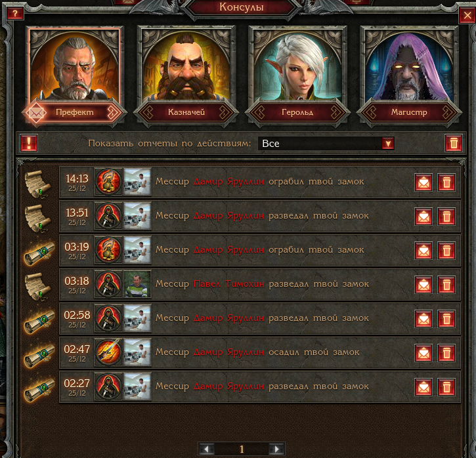Screen dimensions: 476x458
Task: Delete all reports with toolbar trash icon
Action: coord(454,143)
